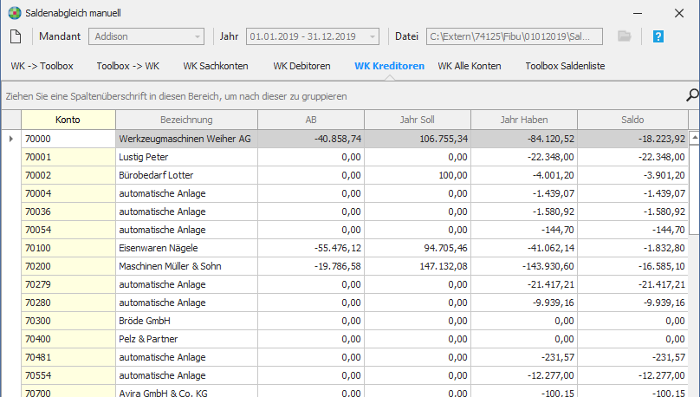Select account cell 70036

pos(68,212)
